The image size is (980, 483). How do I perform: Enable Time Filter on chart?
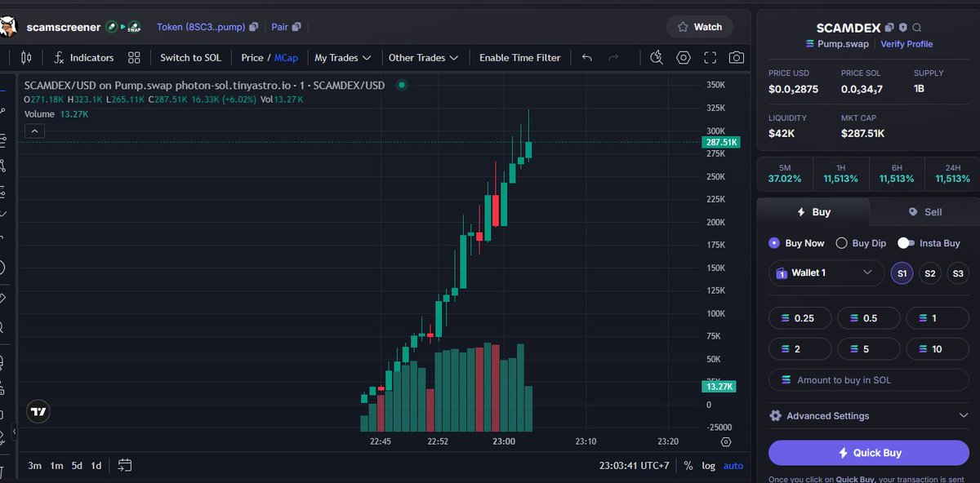(x=520, y=58)
